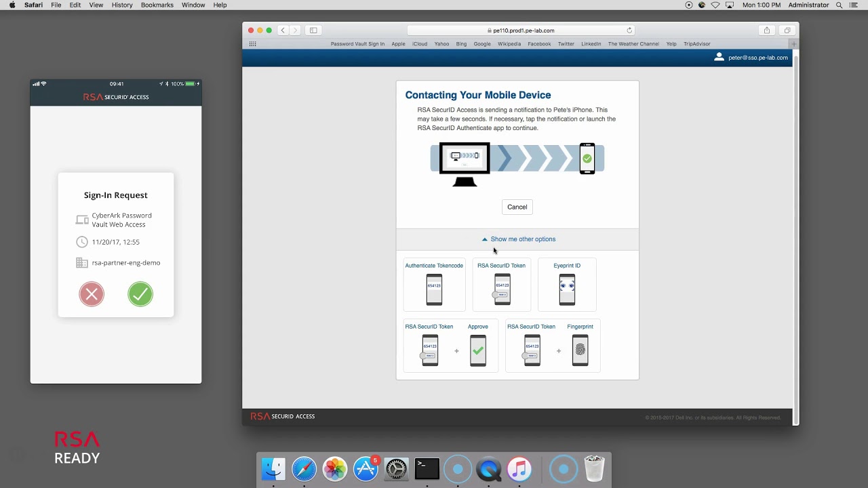Open a new Safari tab
Viewport: 868px width, 488px height.
point(794,44)
